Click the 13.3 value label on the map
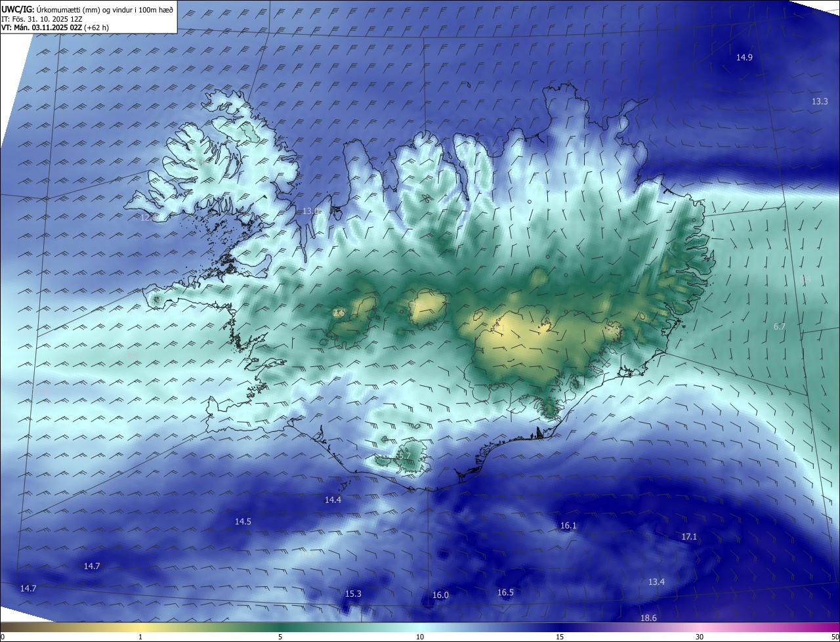 coord(820,101)
